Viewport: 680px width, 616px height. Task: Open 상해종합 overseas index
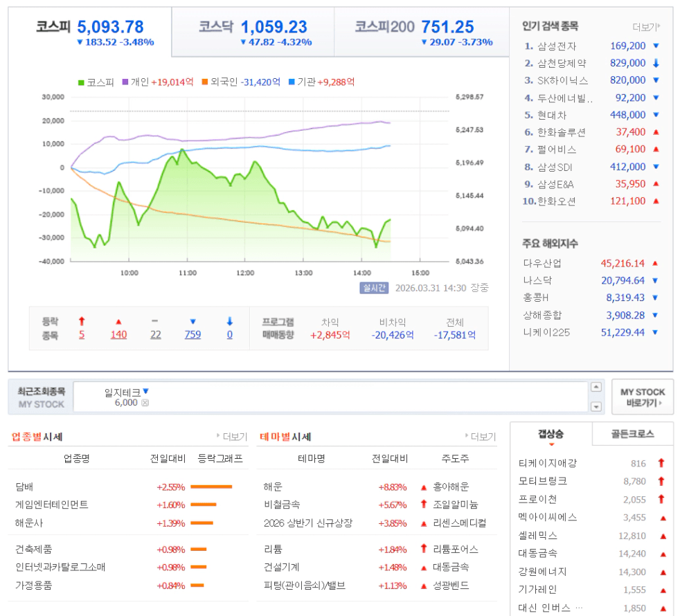point(542,315)
